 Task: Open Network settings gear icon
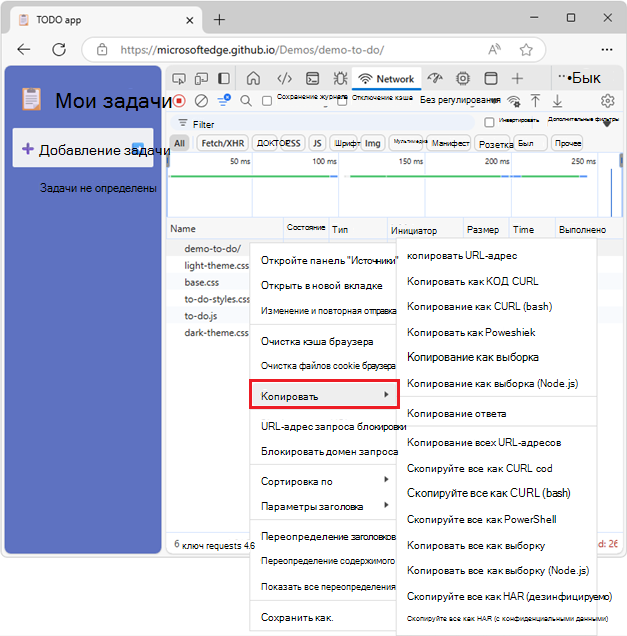(x=608, y=101)
